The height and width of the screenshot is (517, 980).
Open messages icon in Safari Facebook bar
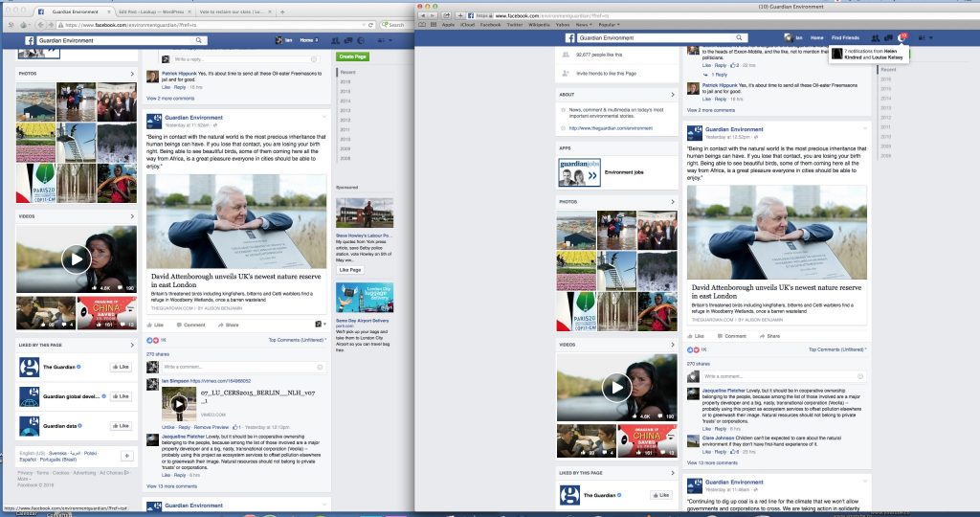pyautogui.click(x=888, y=38)
